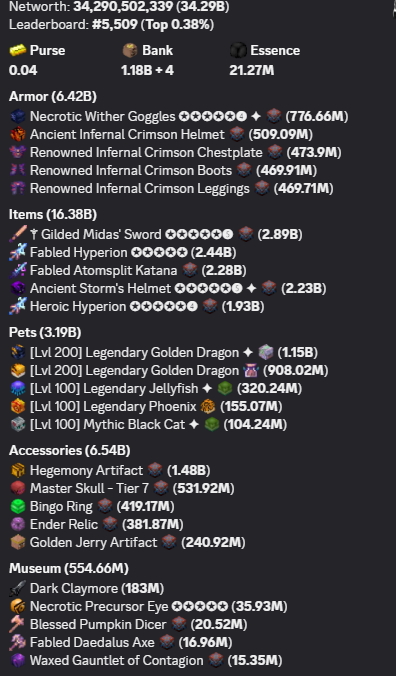
Task: Click the Gilded Midas' Sword icon
Action: coord(18,234)
